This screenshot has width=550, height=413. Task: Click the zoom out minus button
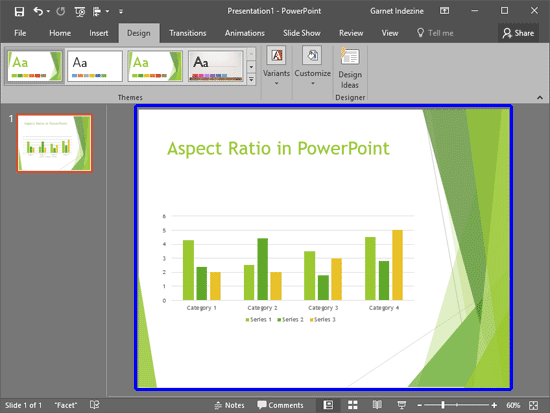point(419,405)
